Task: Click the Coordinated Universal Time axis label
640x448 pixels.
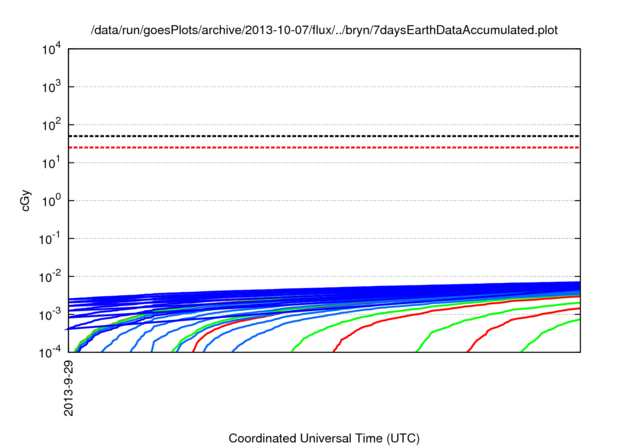Action: 323,438
